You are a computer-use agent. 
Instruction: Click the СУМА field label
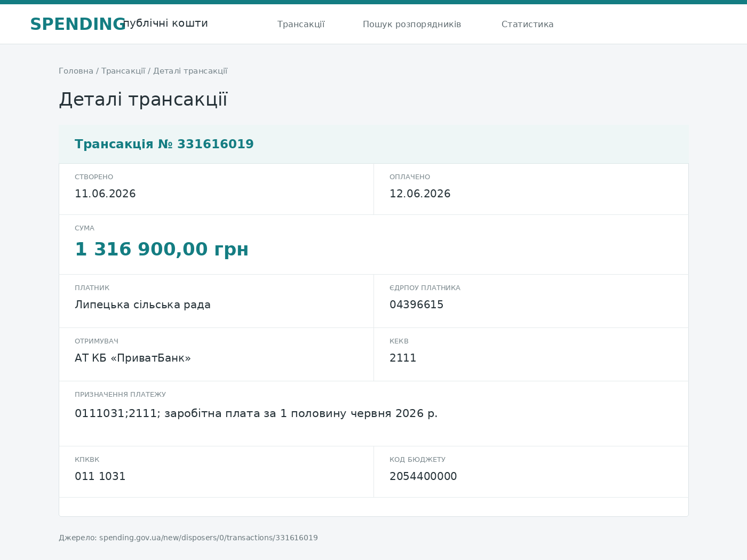point(84,228)
